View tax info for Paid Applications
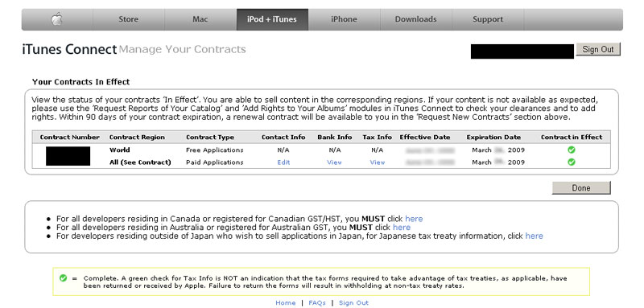This screenshot has height=308, width=644. click(377, 162)
